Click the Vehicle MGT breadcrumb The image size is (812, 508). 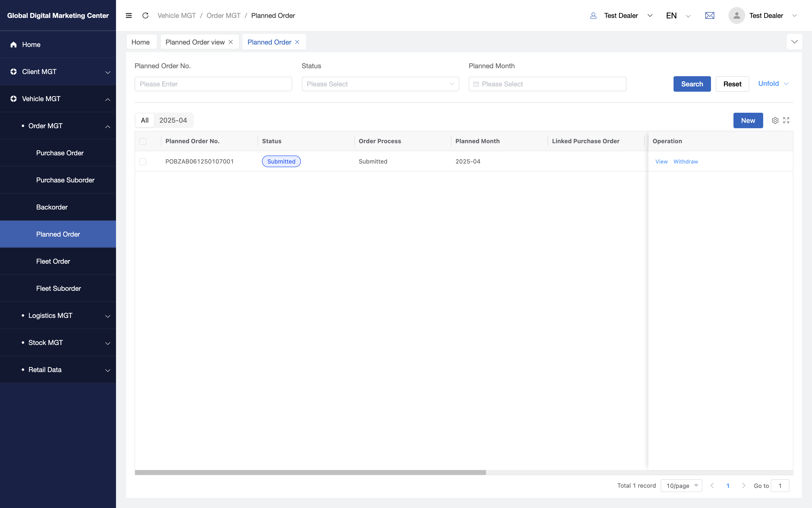click(x=176, y=15)
